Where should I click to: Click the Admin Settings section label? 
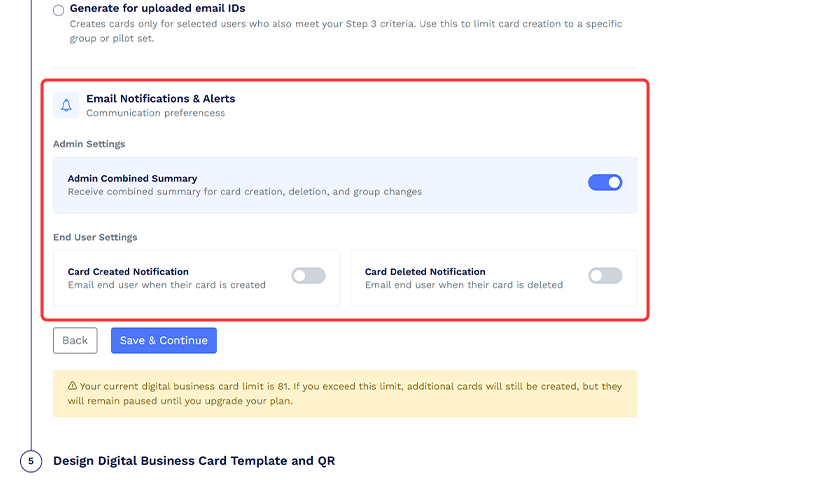coord(89,144)
